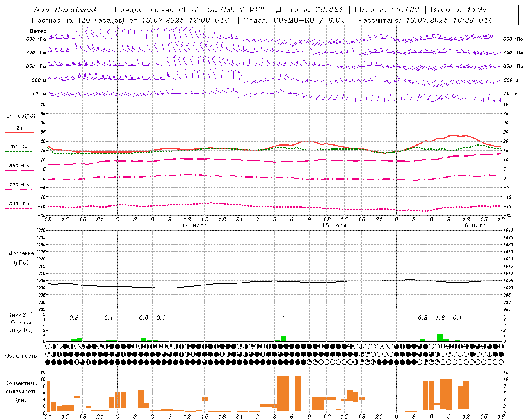
Task: Click the longitude value Долгота: 78.221
Action: click(x=310, y=10)
